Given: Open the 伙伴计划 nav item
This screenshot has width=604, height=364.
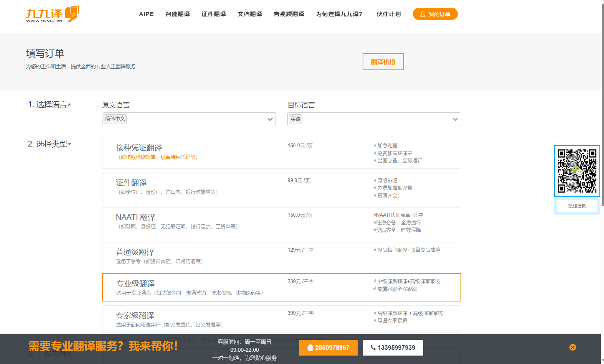Looking at the screenshot, I should click(388, 14).
